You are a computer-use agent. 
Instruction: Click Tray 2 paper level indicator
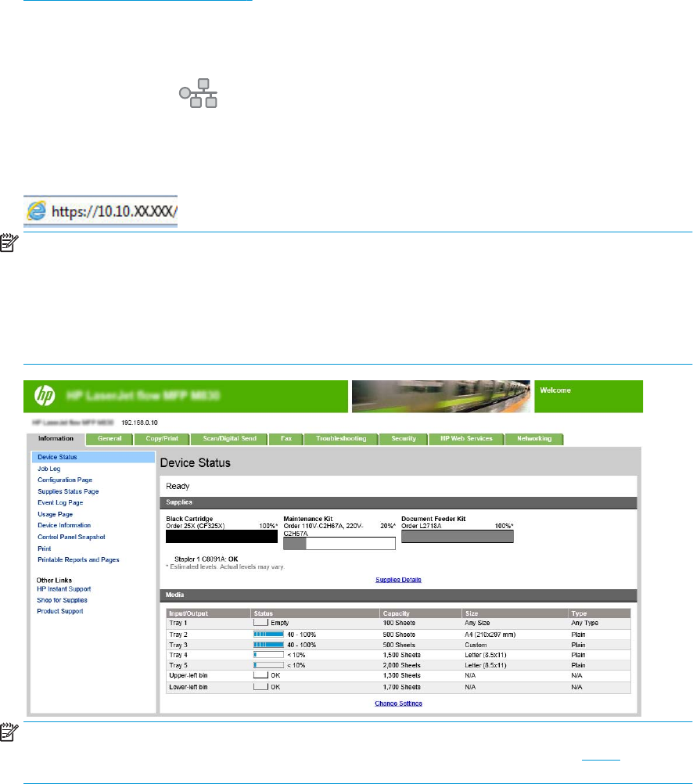pyautogui.click(x=268, y=635)
